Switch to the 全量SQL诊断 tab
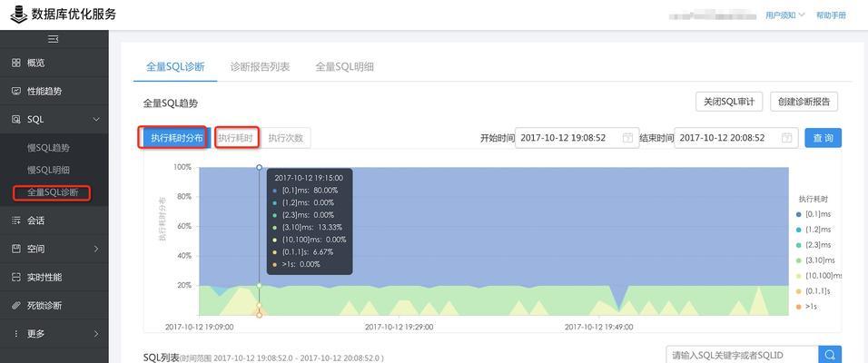Image resolution: width=868 pixels, height=363 pixels. [175, 67]
